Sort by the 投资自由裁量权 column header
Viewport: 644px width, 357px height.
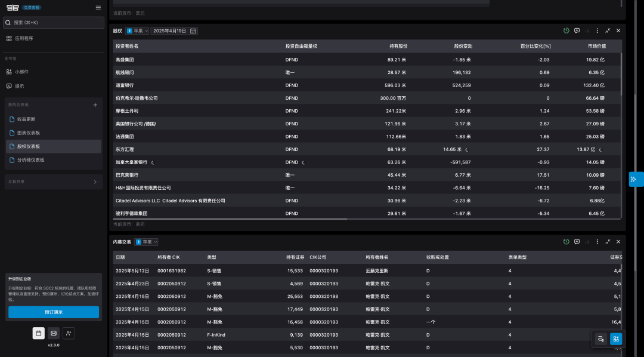tap(301, 46)
